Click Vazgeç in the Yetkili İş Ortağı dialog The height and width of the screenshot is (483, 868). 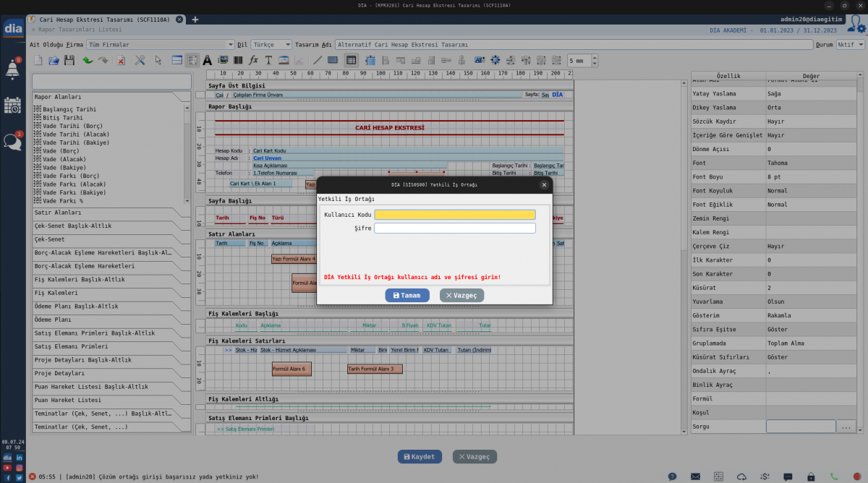tap(461, 295)
